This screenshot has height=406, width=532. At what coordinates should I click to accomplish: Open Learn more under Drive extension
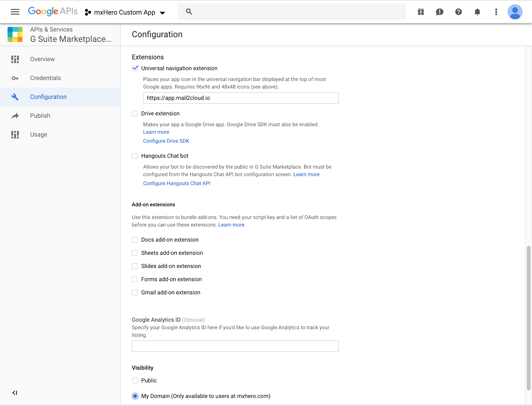(x=156, y=132)
